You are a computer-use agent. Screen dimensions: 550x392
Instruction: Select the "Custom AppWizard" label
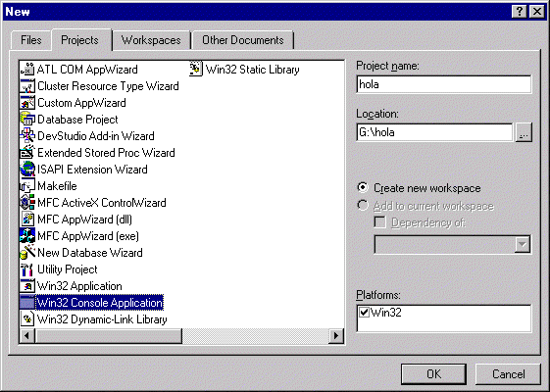point(81,103)
